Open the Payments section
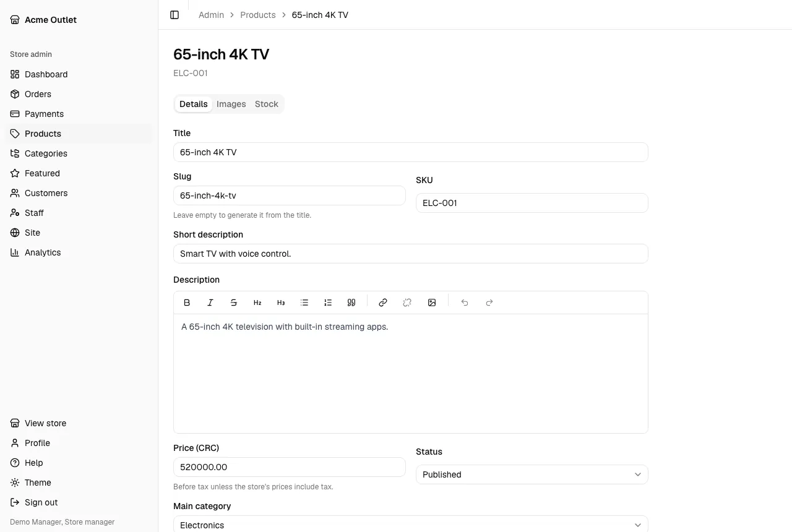 79,114
